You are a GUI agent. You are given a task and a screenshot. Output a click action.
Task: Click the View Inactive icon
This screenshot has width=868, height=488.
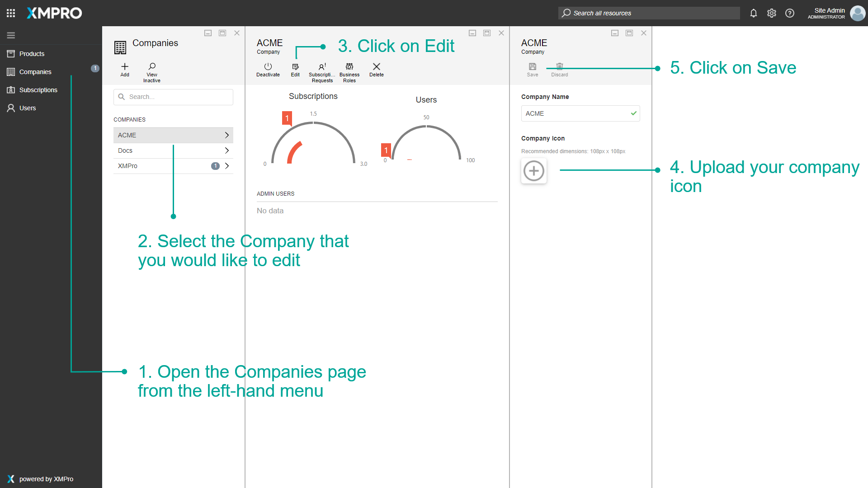coord(152,67)
